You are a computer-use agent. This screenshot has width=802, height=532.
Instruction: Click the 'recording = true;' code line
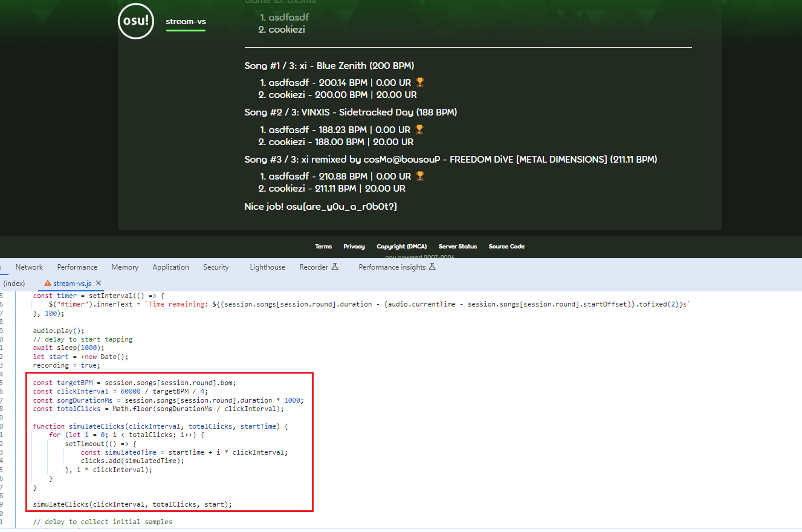tap(66, 366)
